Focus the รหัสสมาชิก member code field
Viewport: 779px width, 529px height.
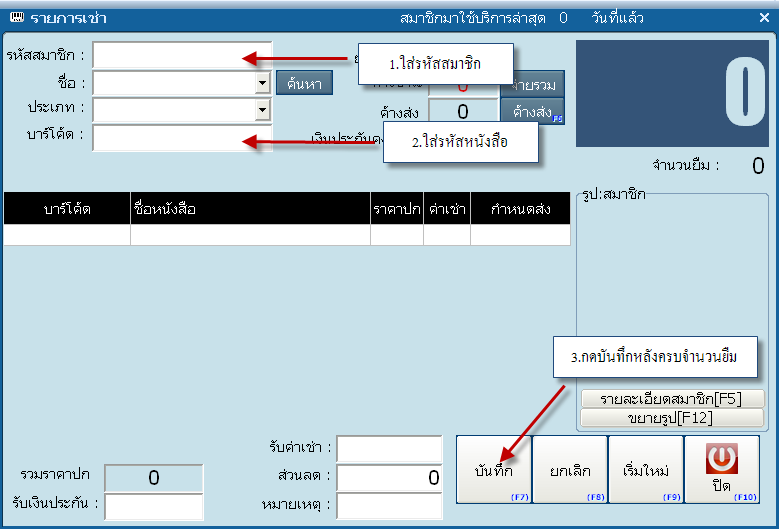pos(181,55)
